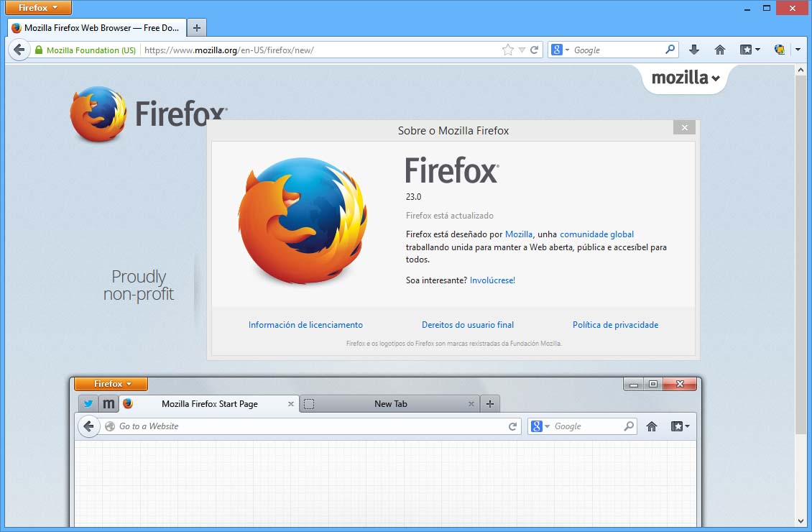The width and height of the screenshot is (812, 532).
Task: Open the comunidade global link
Action: [x=596, y=234]
